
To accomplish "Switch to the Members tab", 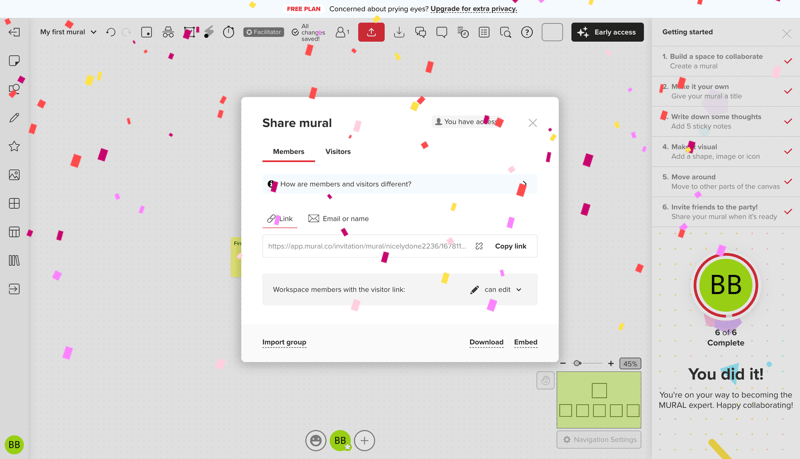I will (288, 152).
